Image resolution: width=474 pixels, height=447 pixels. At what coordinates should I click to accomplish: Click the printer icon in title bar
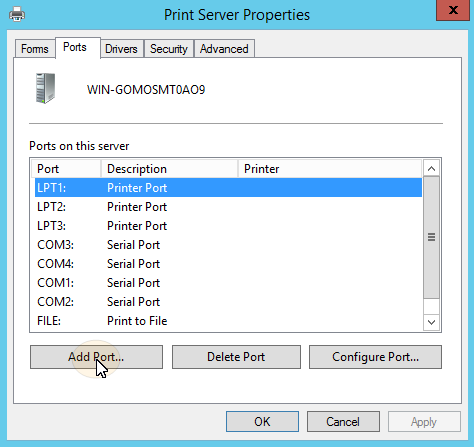tap(17, 14)
